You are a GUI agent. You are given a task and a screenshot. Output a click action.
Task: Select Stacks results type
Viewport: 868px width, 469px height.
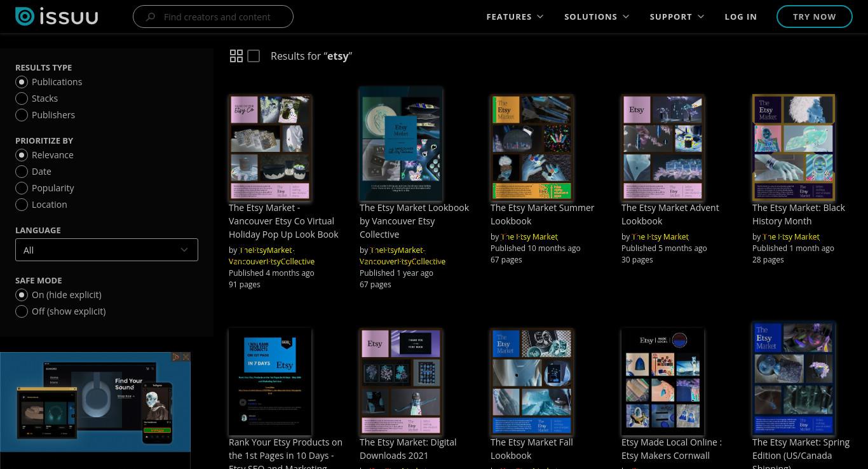click(x=22, y=99)
